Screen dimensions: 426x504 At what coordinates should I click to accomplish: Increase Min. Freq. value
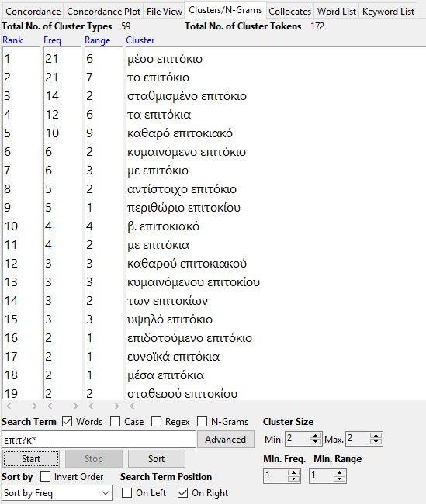(x=294, y=473)
